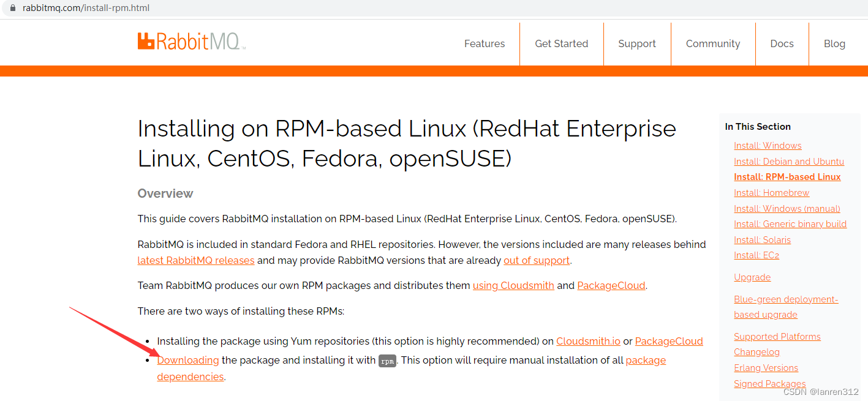Viewport: 868px width, 401px height.
Task: Click the Downloading link in the bullet list
Action: point(187,360)
